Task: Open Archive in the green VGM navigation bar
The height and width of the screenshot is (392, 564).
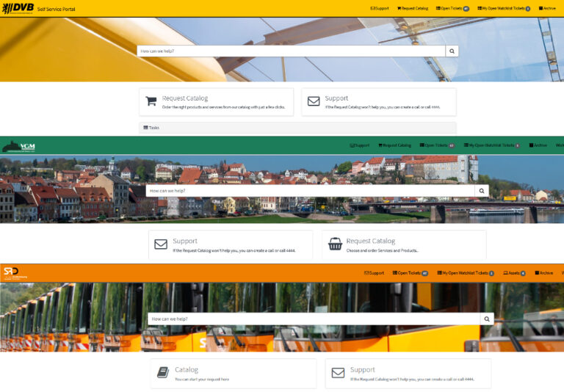Action: tap(538, 145)
